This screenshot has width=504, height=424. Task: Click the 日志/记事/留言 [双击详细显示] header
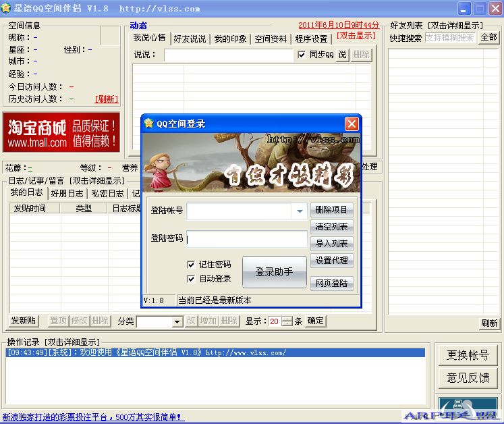(x=67, y=181)
